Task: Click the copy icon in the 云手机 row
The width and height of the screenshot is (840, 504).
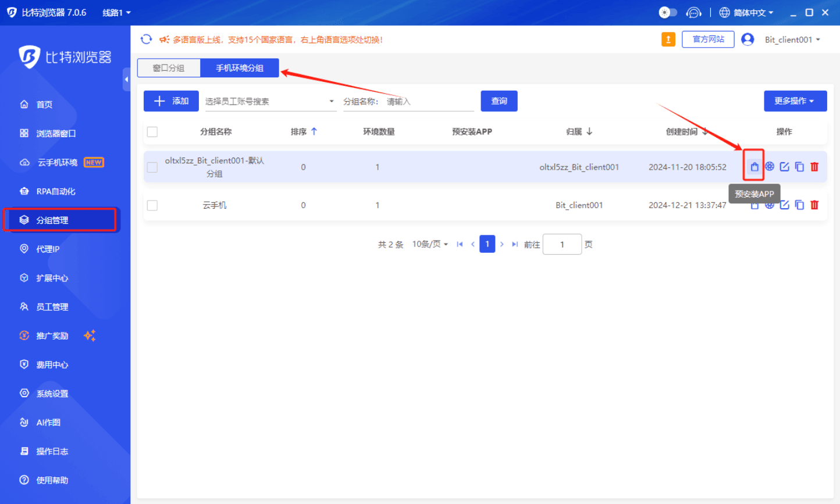Action: pos(799,205)
